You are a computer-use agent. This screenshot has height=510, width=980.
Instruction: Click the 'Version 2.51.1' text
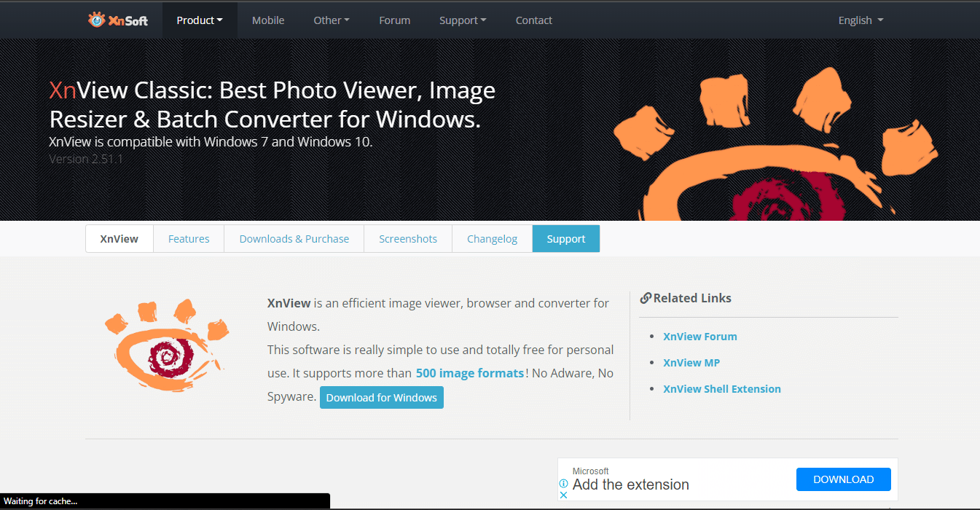pos(86,159)
